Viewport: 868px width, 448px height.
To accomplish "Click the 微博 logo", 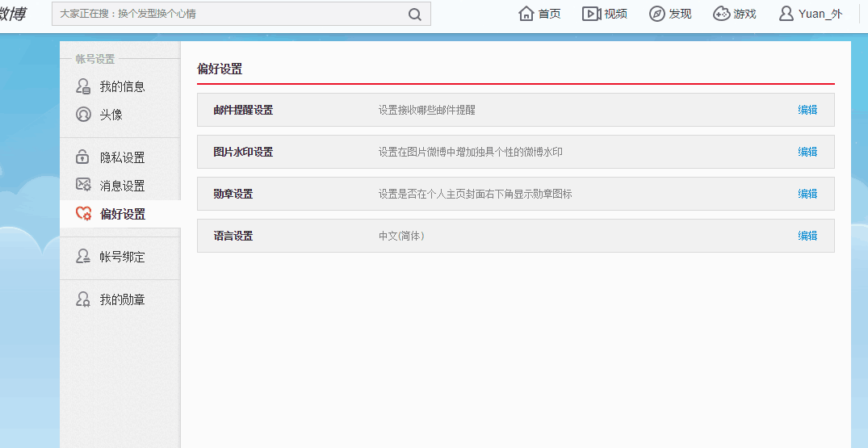I will click(12, 14).
